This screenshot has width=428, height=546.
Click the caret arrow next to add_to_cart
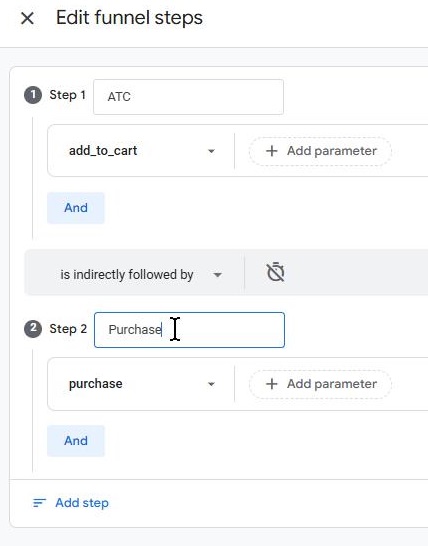tap(211, 151)
